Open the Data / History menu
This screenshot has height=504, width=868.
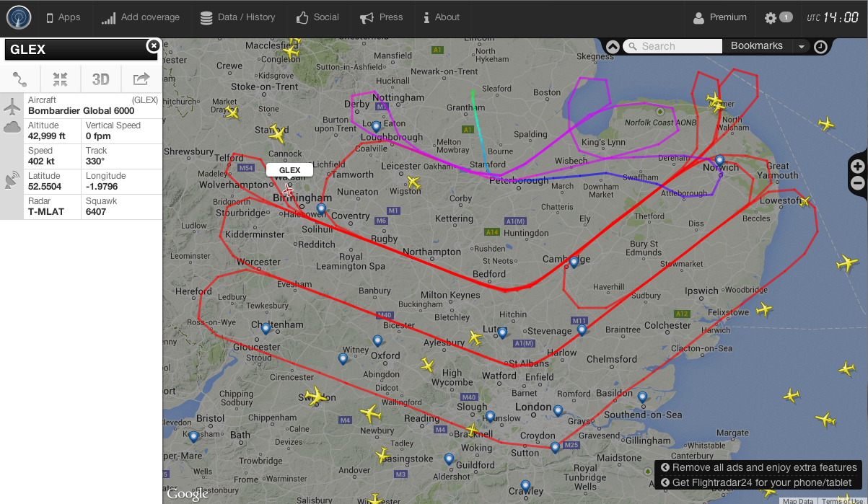click(x=237, y=17)
